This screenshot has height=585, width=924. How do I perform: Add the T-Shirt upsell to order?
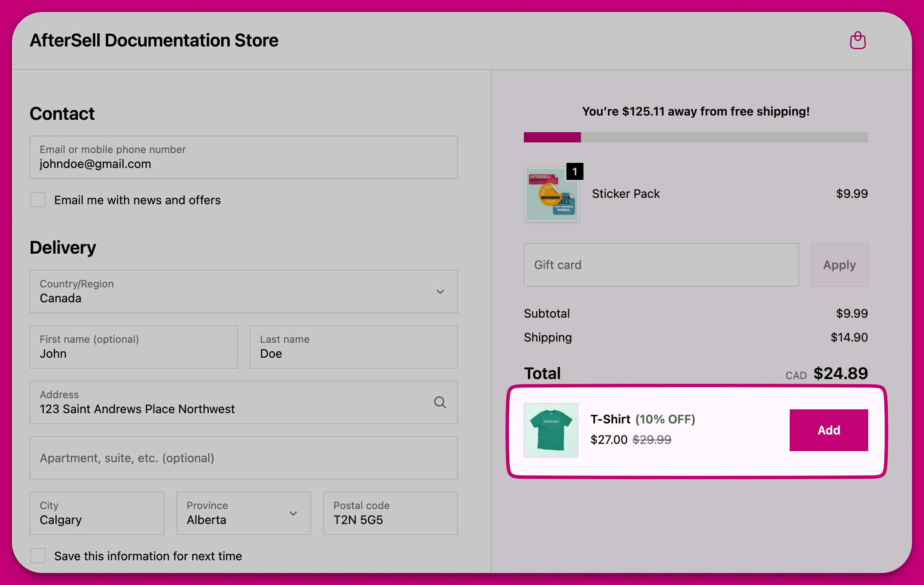828,430
